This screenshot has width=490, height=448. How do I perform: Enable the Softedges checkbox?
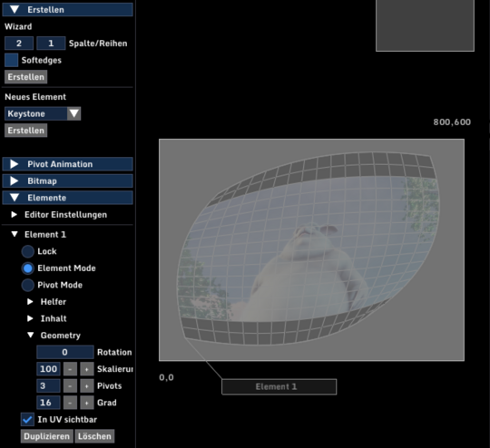point(11,60)
